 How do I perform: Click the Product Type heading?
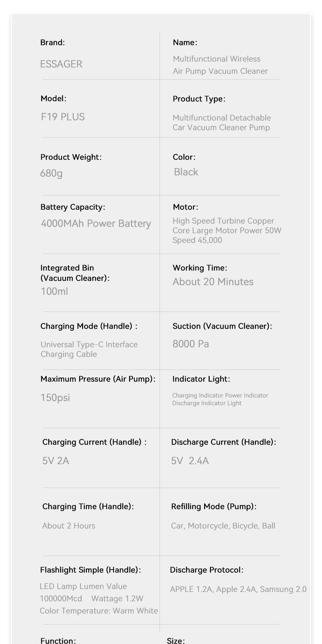point(199,99)
